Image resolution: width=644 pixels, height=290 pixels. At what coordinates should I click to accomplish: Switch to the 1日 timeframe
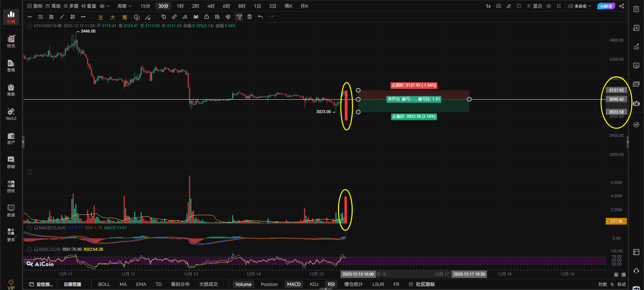(x=257, y=6)
